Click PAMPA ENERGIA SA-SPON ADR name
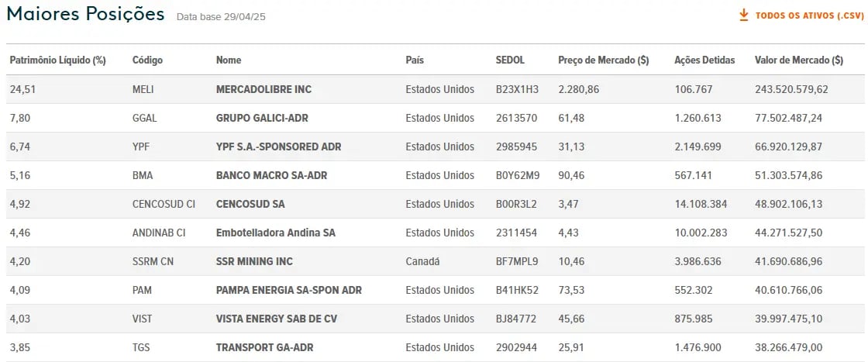 289,290
